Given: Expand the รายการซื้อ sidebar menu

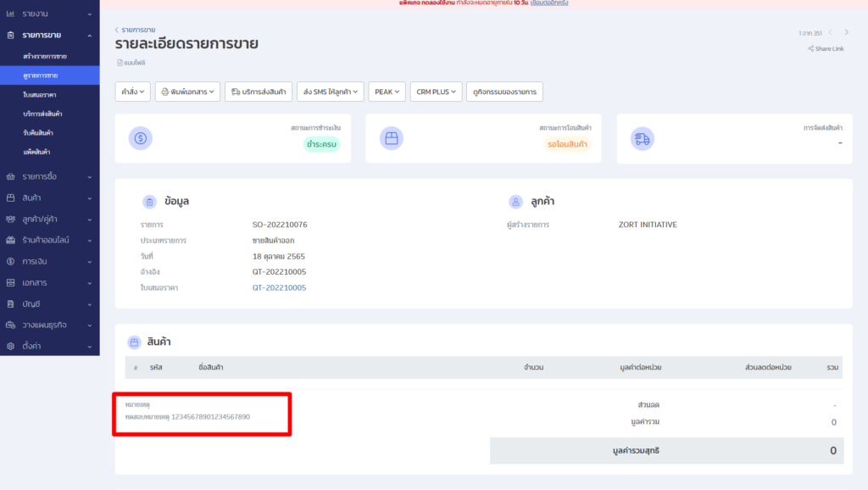Looking at the screenshot, I should coord(49,176).
